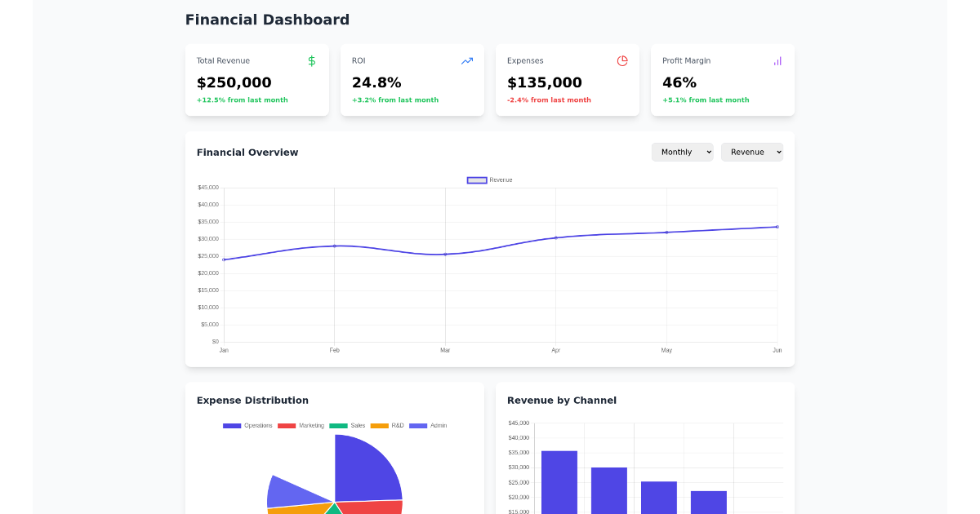Click the Jun data point on line chart
Image resolution: width=980 pixels, height=514 pixels.
click(x=777, y=227)
